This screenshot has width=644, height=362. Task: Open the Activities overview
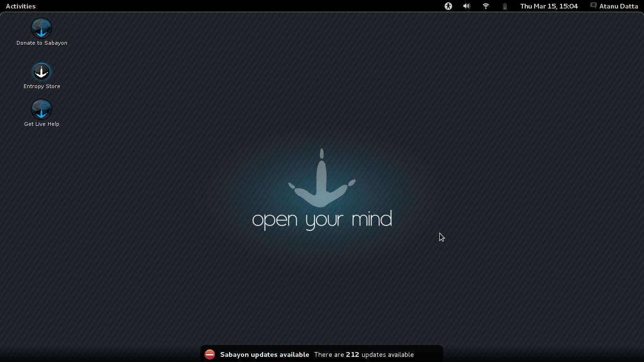(x=21, y=6)
